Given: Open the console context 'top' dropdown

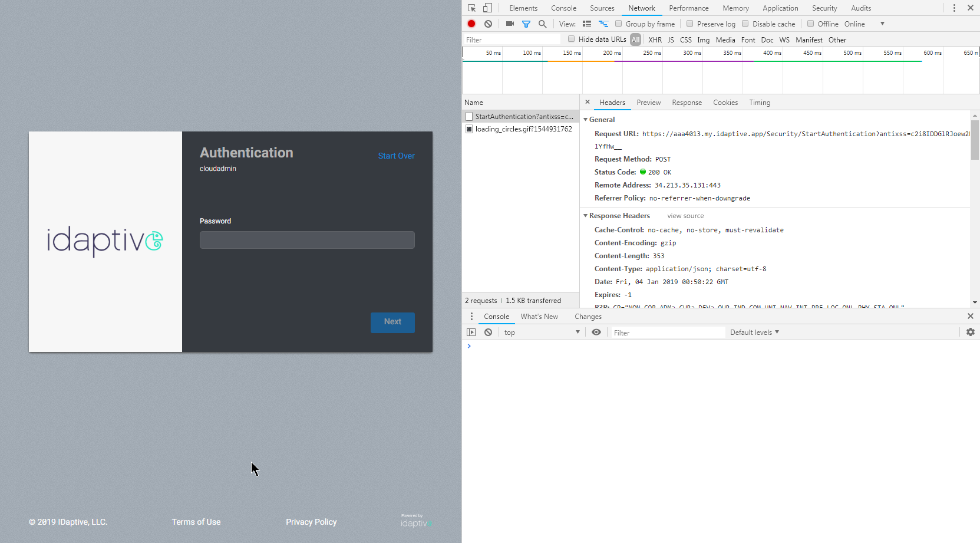Looking at the screenshot, I should pos(542,333).
